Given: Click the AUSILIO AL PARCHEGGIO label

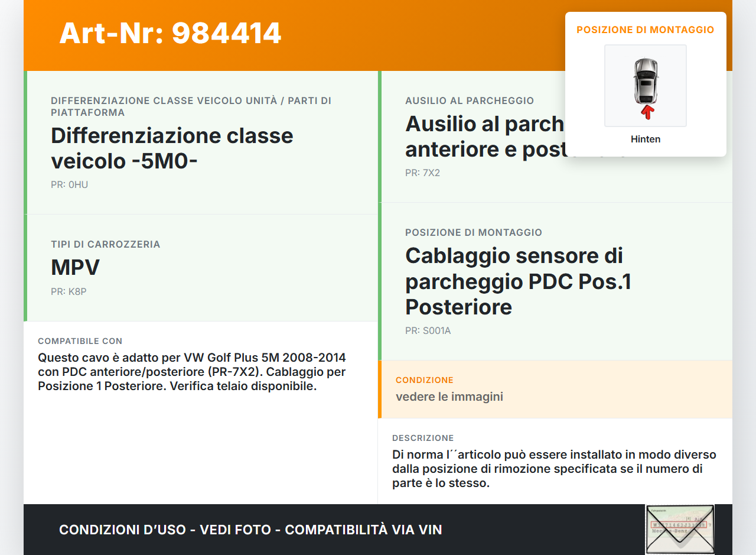Looking at the screenshot, I should coord(470,100).
